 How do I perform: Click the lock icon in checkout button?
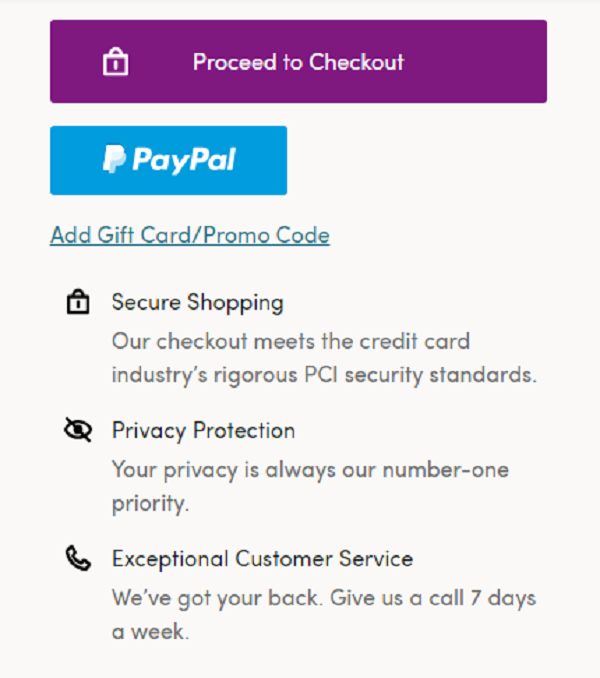tap(115, 62)
